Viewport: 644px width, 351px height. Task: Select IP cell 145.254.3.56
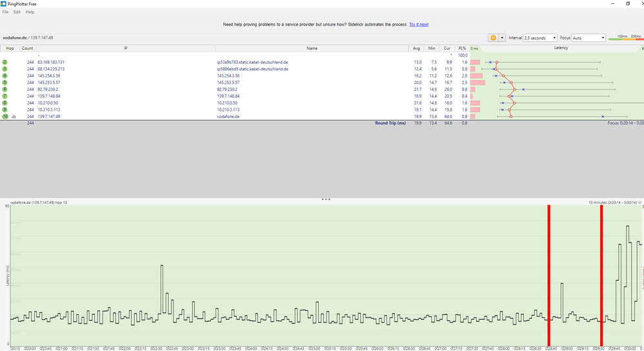(x=49, y=76)
